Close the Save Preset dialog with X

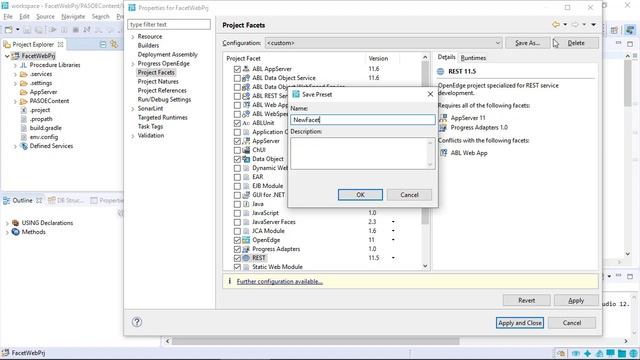click(430, 94)
